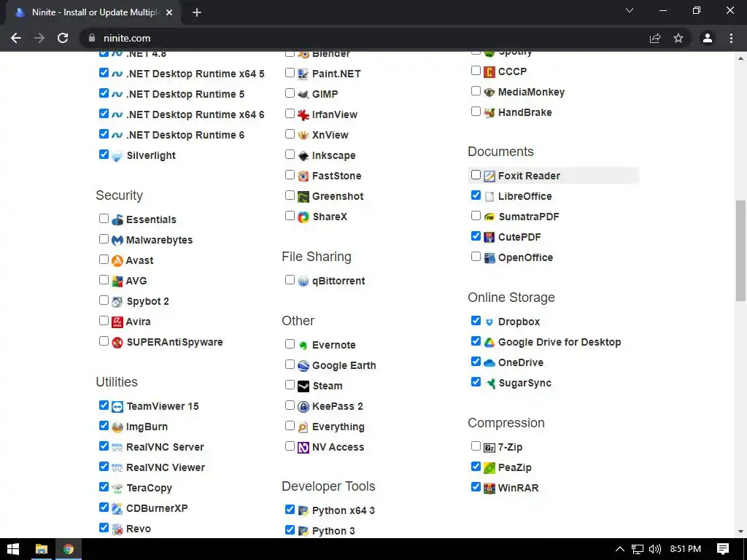Image resolution: width=747 pixels, height=560 pixels.
Task: Click the Google Earth icon
Action: pyautogui.click(x=303, y=366)
